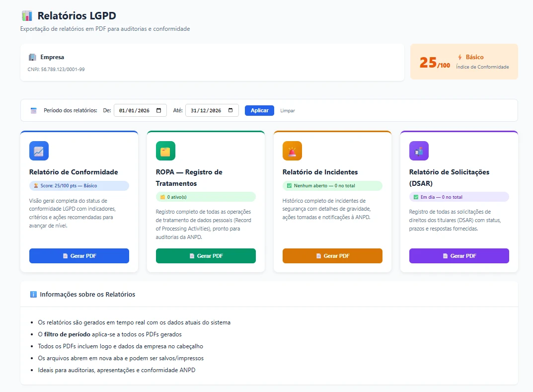
Task: Click the green folder icon on ROPA card
Action: 165,151
